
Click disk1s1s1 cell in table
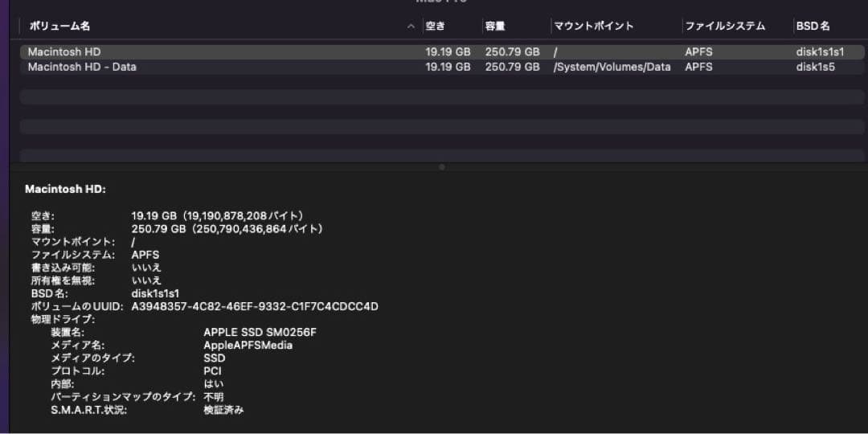tap(820, 52)
